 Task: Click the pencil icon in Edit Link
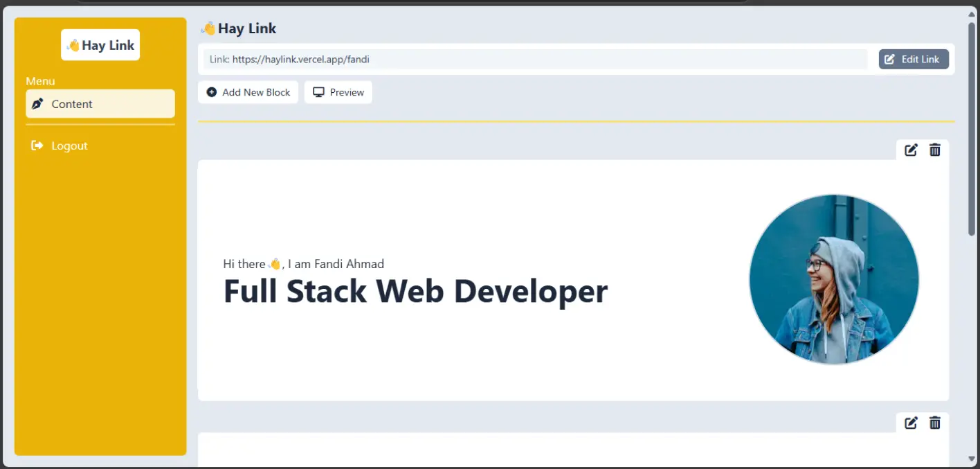[x=890, y=60]
